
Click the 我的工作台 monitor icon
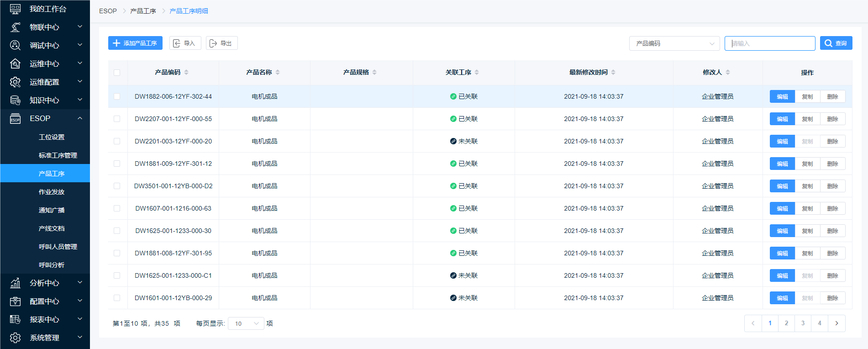[x=15, y=9]
